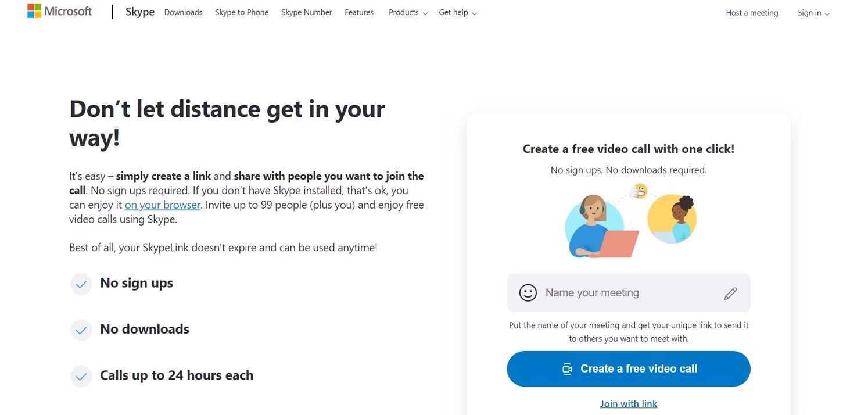Screen dimensions: 868x415
Task: Click the Microsoft logo
Action: (60, 12)
